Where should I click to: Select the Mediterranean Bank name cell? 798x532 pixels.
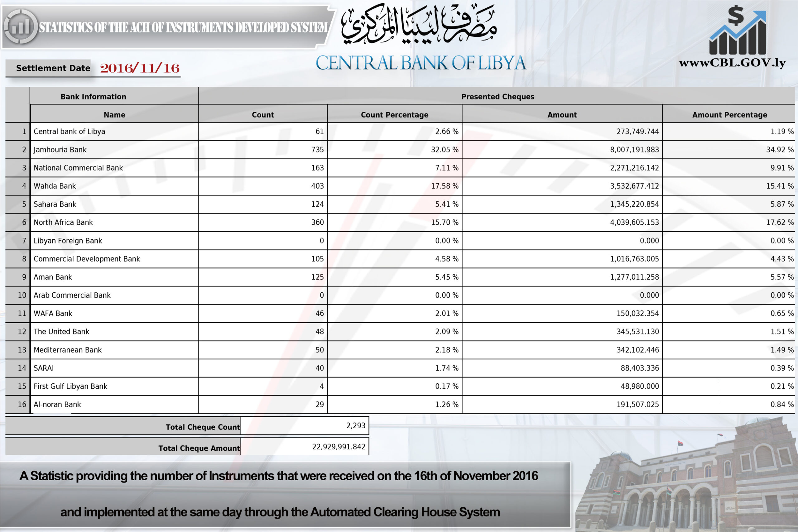(x=114, y=350)
